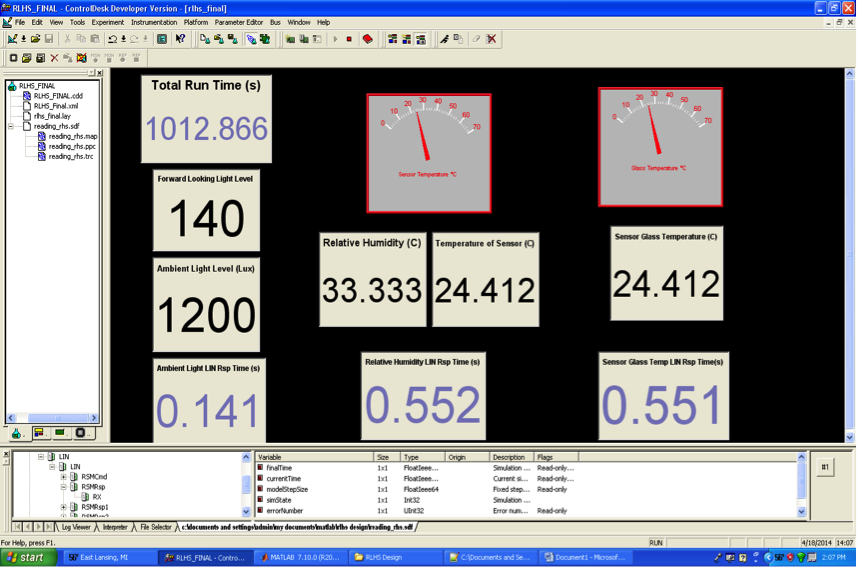
Task: Click the Cut scissors toolbar icon
Action: click(67, 39)
